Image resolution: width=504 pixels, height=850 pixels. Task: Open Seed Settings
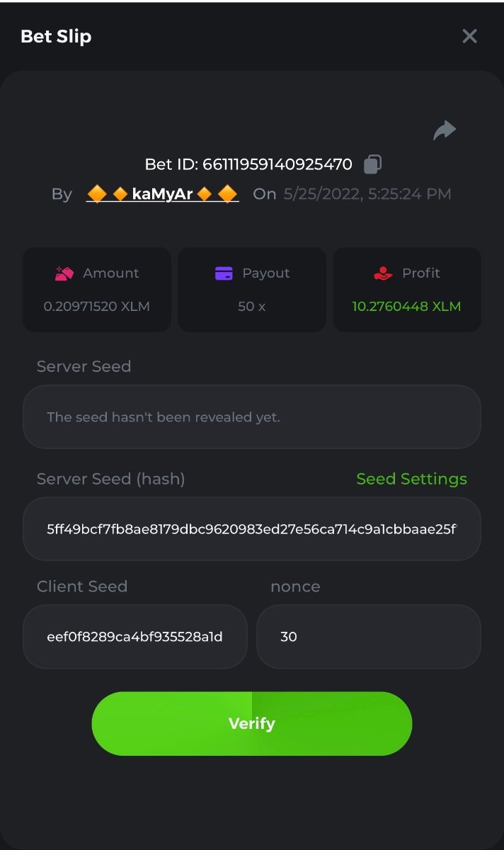[411, 479]
